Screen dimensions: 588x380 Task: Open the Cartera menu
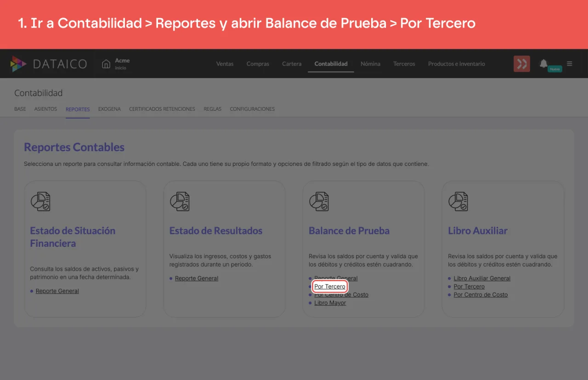[292, 64]
